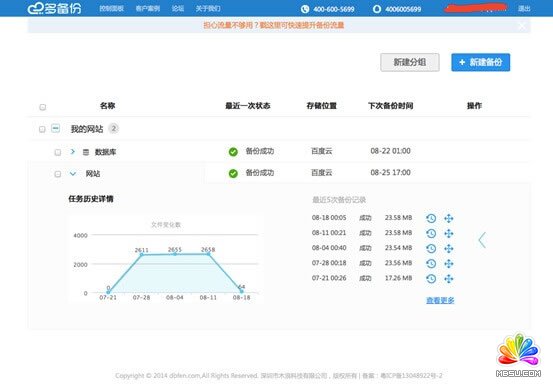Click the 百度云 cell in 网站 row

pos(322,173)
